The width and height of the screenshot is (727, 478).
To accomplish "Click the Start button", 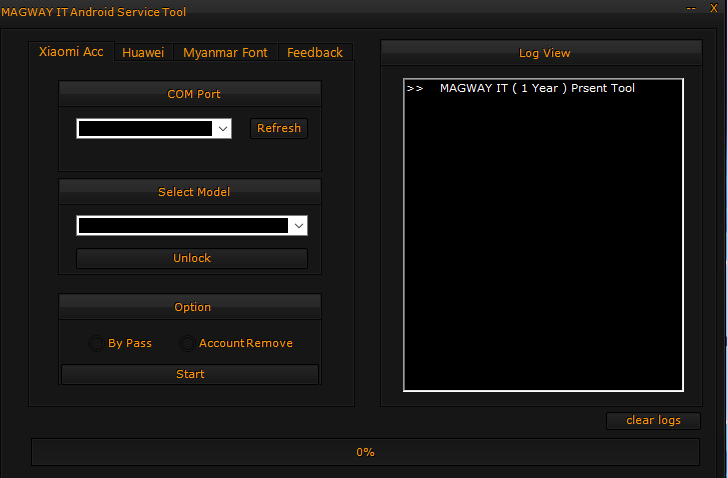I will pyautogui.click(x=190, y=374).
